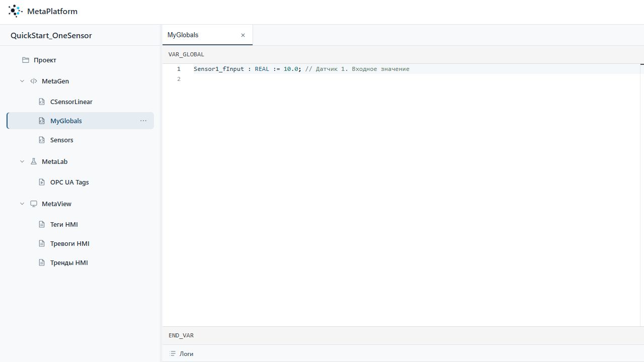Open the three-dot menu on MyGlobals row
This screenshot has width=644, height=362.
(143, 121)
